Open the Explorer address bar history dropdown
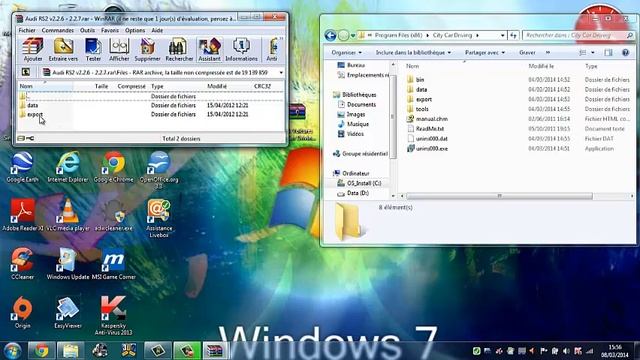640x360 pixels. 502,36
